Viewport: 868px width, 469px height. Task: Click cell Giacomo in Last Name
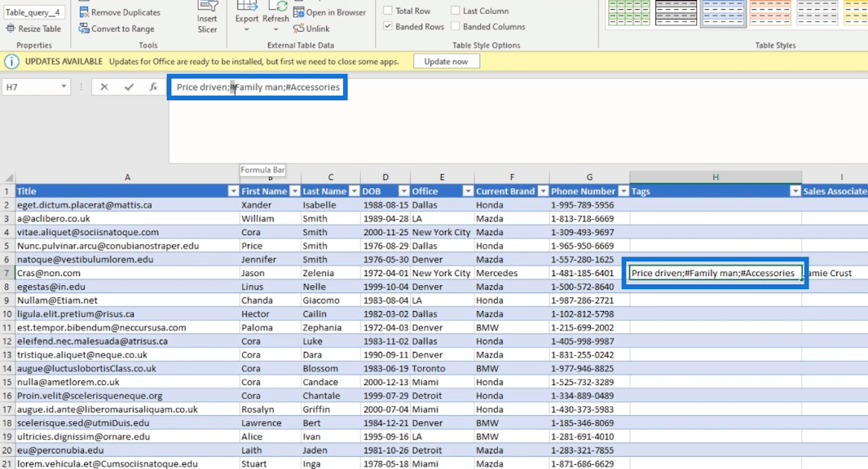(330, 300)
